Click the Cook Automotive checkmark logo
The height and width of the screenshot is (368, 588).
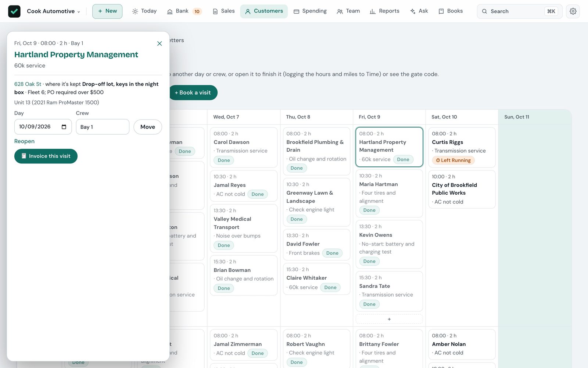click(x=14, y=11)
